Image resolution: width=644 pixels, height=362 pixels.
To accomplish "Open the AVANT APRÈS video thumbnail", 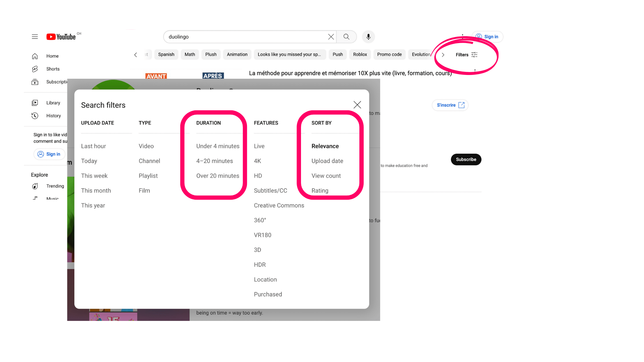I will pos(185,75).
